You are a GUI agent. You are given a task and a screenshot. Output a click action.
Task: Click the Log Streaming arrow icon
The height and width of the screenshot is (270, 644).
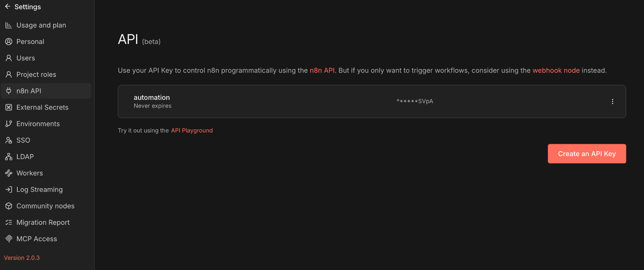[x=8, y=189]
